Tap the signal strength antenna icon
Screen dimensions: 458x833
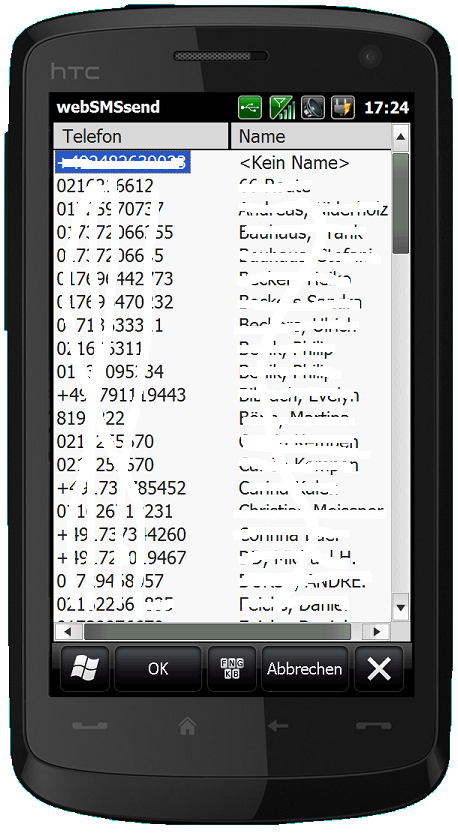pyautogui.click(x=282, y=107)
